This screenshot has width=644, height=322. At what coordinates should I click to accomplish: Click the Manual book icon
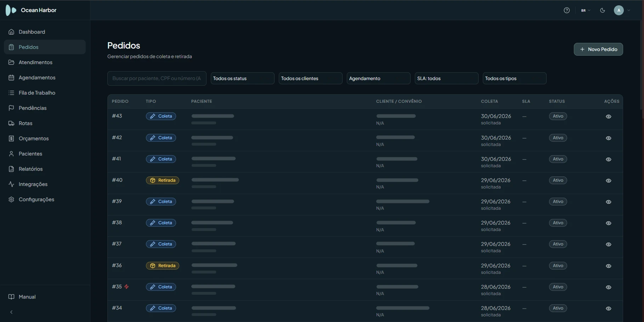point(11,297)
